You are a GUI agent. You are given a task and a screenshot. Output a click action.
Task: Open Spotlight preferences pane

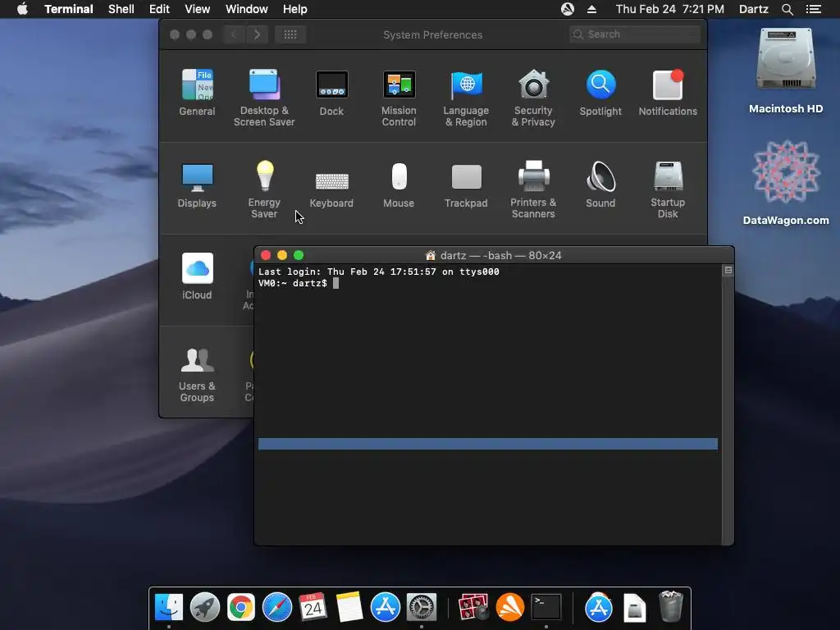tap(600, 92)
